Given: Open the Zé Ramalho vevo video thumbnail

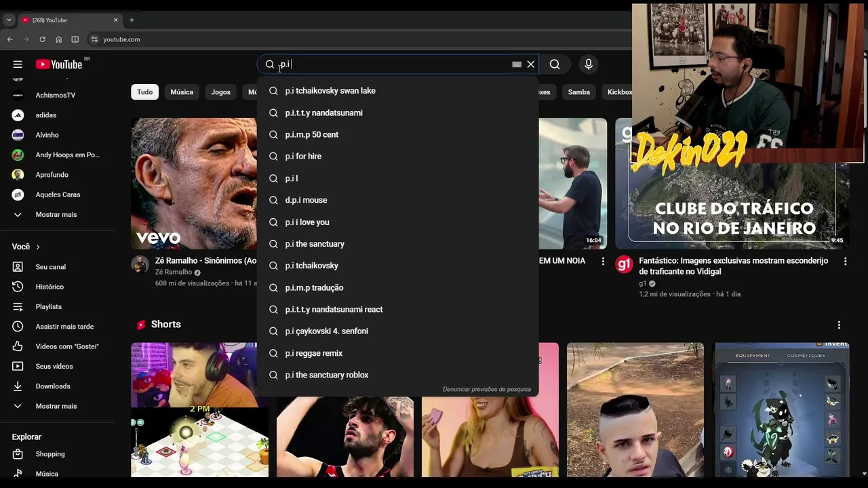Looking at the screenshot, I should point(194,184).
